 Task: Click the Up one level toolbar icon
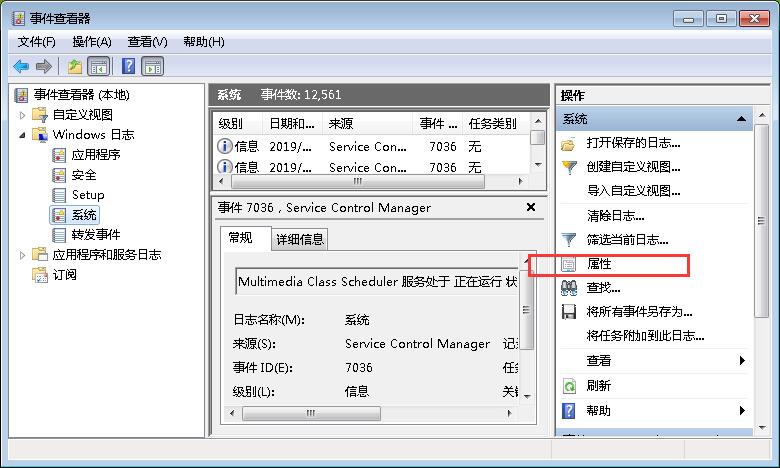click(75, 66)
